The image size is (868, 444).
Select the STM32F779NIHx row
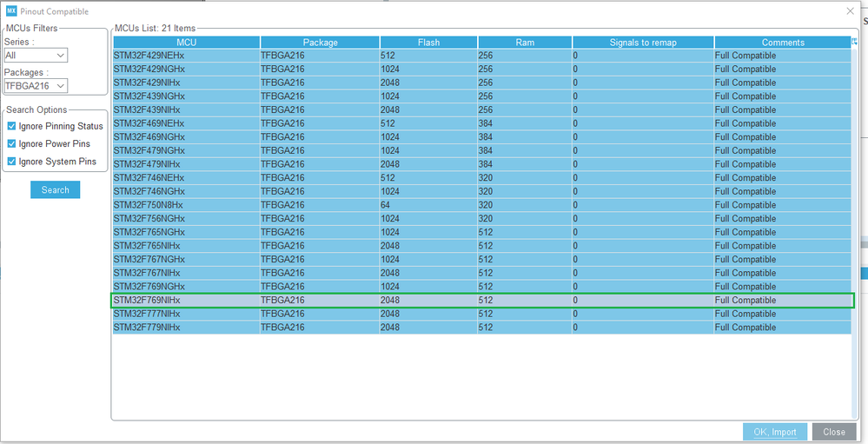click(x=482, y=328)
